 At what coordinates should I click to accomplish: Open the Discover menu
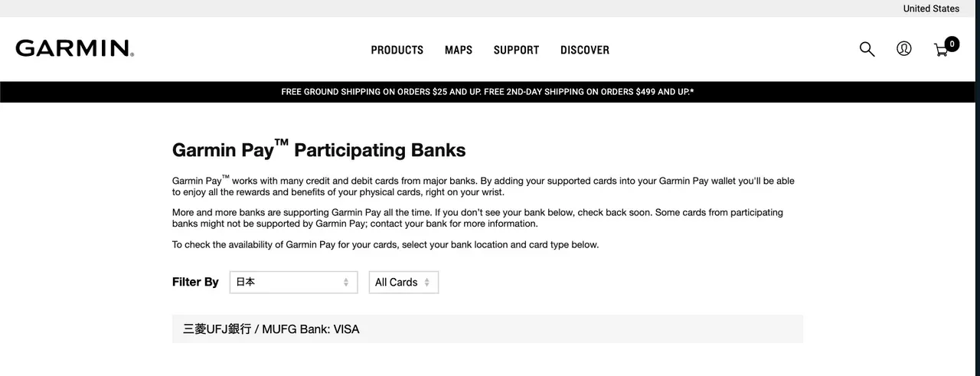pyautogui.click(x=585, y=50)
